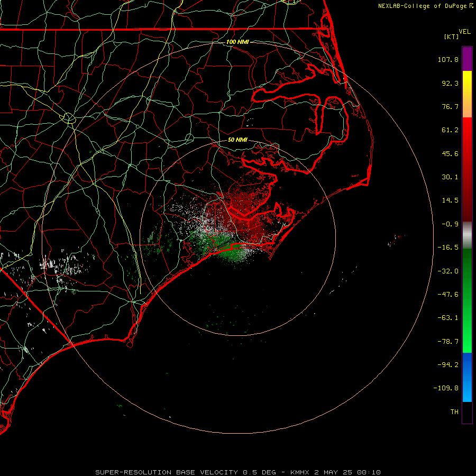The height and width of the screenshot is (476, 476).
Task: Click the SUPER-RESOLUTION BASE VELOCITY caption
Action: click(x=167, y=472)
